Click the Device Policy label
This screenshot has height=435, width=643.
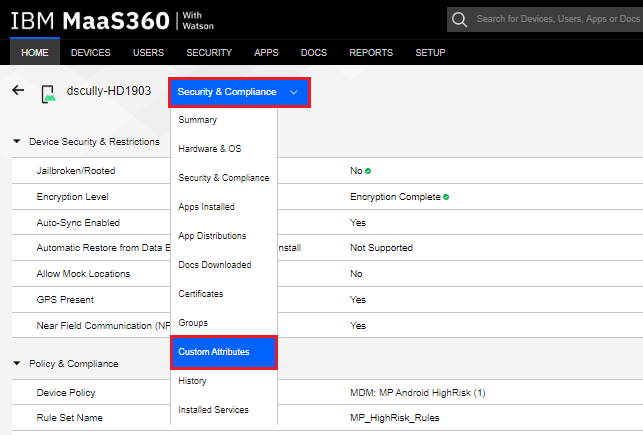pyautogui.click(x=66, y=393)
